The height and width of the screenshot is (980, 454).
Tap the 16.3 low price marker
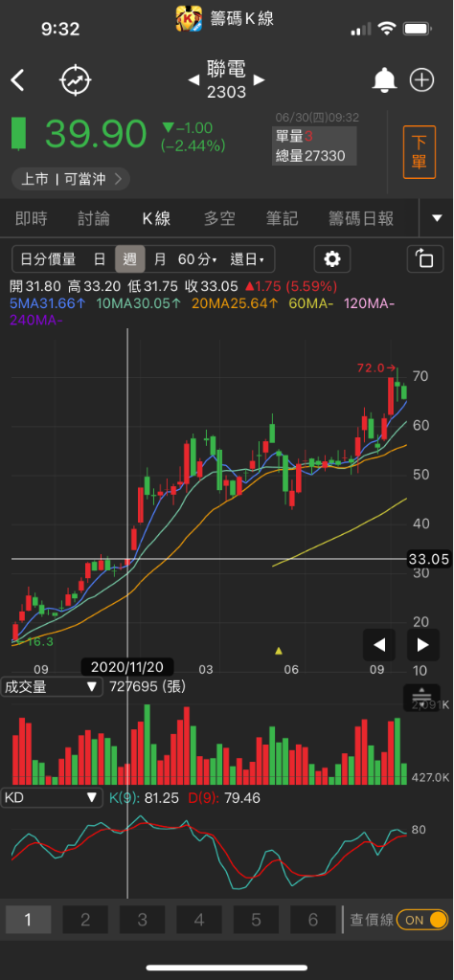(34, 642)
